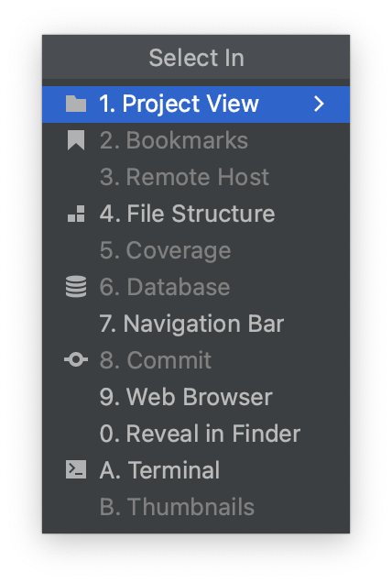Viewport: 392px width, 583px height.
Task: Click the bookmark icon next to Bookmarks
Action: pyautogui.click(x=76, y=140)
